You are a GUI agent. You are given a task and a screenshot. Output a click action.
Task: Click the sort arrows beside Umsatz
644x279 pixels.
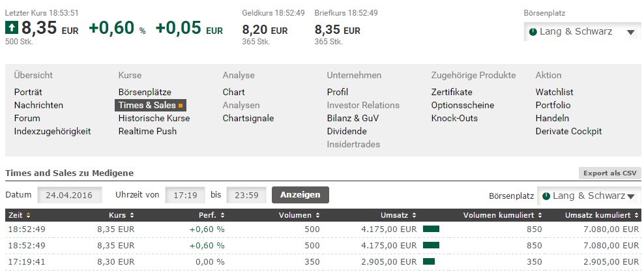pos(414,215)
